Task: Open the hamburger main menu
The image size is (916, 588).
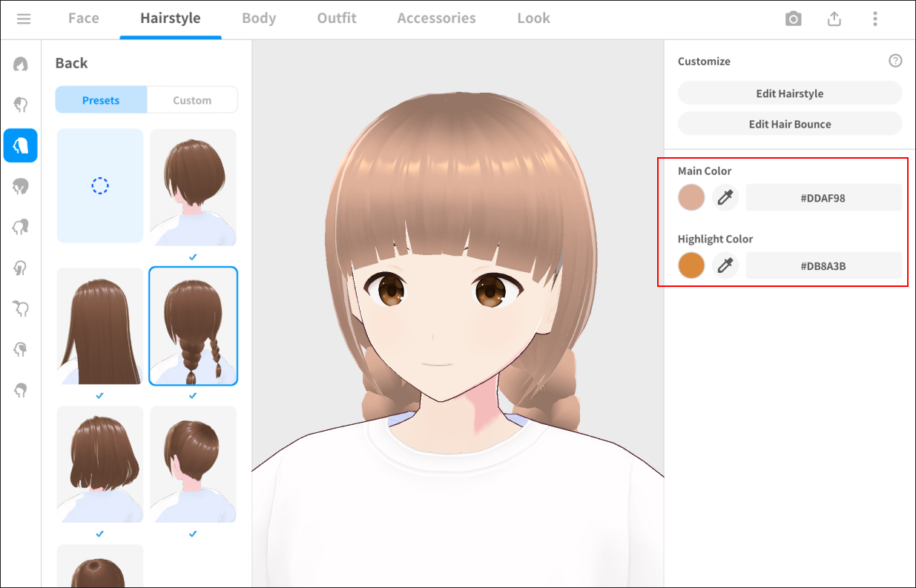Action: [x=24, y=19]
